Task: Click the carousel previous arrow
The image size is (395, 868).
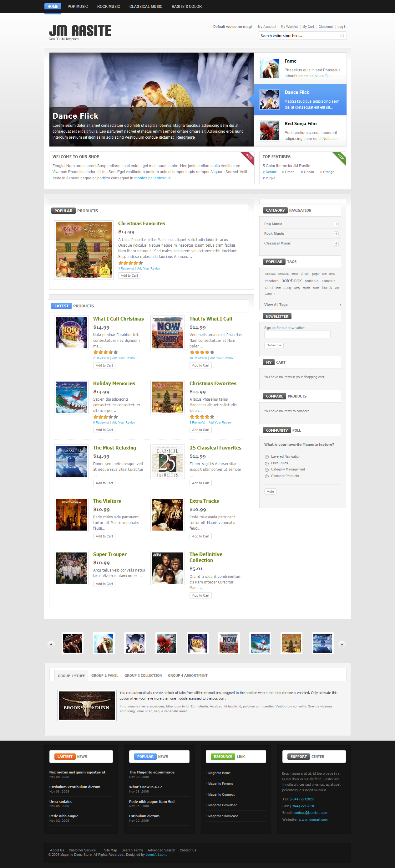Action: click(51, 644)
